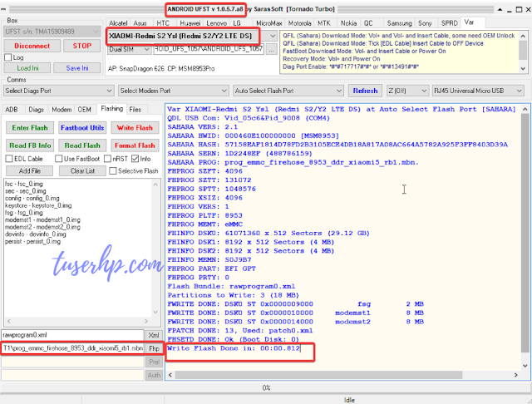The height and width of the screenshot is (404, 532).
Task: Click the Add File button
Action: click(30, 171)
